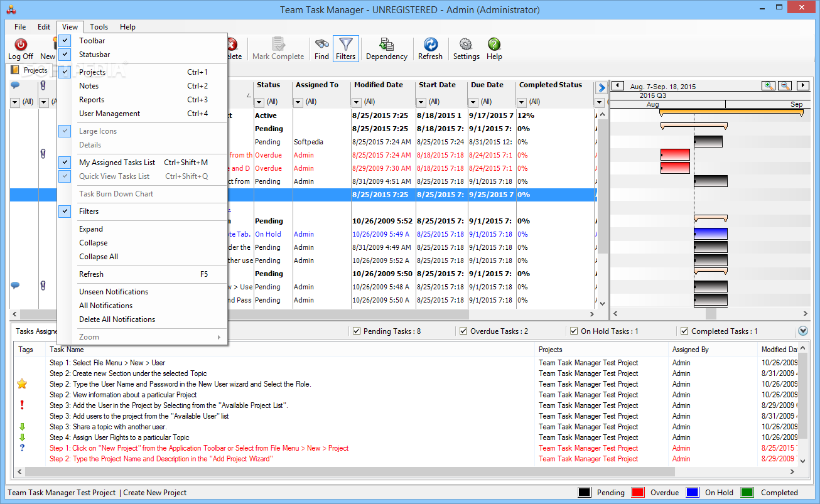Select Notes from the View menu
The image size is (820, 504).
click(142, 86)
